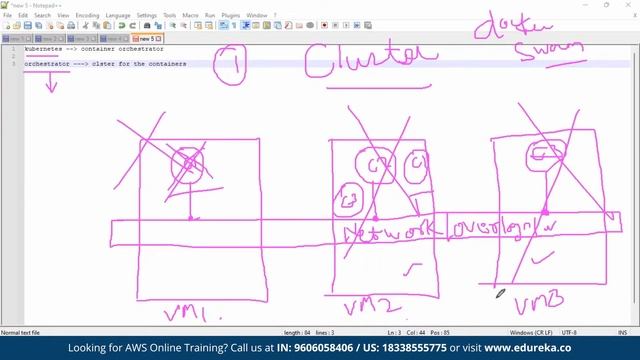Switch to the new 2 tab
Viewport: 640px width, 360px height.
(x=49, y=39)
